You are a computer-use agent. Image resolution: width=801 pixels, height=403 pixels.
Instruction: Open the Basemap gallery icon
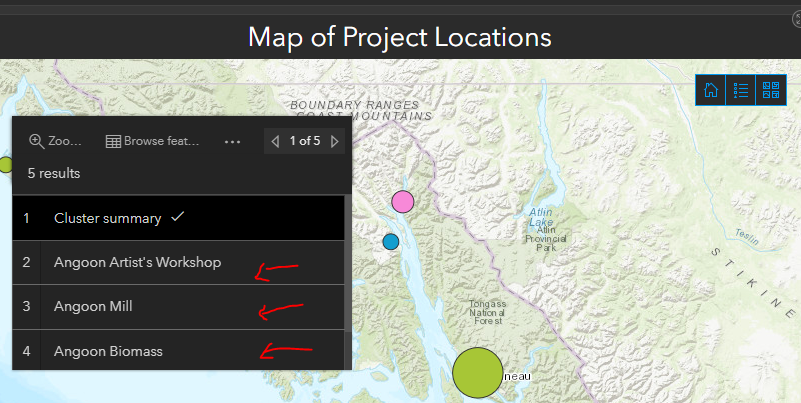point(770,90)
